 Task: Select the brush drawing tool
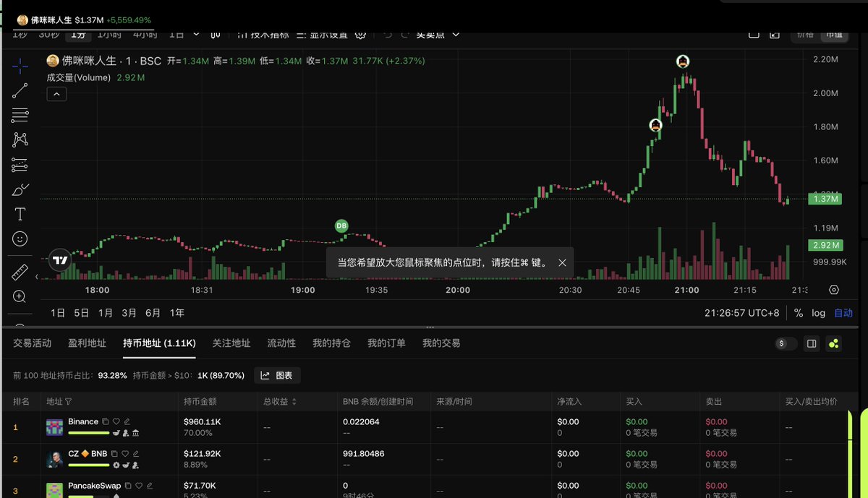point(20,189)
